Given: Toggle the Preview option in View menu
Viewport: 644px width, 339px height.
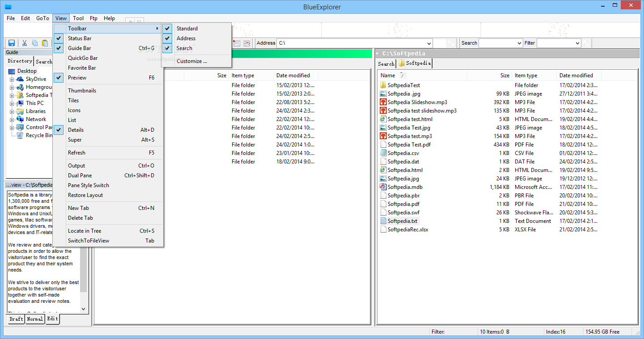Looking at the screenshot, I should coord(108,78).
